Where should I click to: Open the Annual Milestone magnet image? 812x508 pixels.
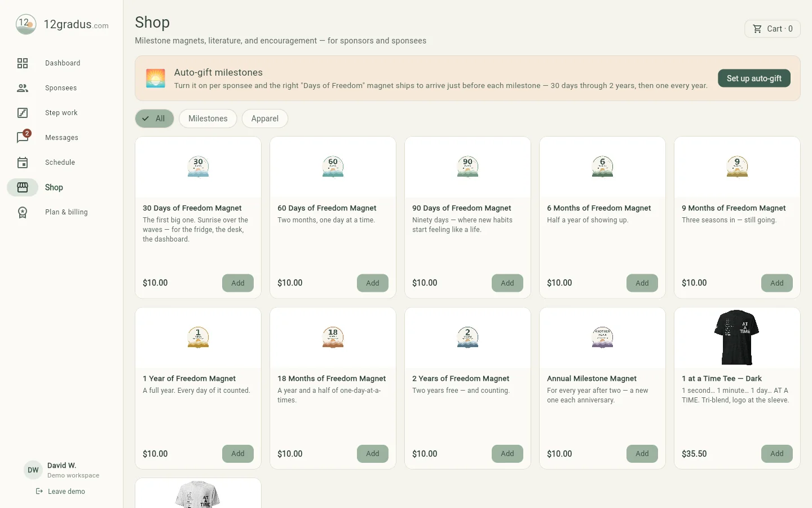pos(602,338)
